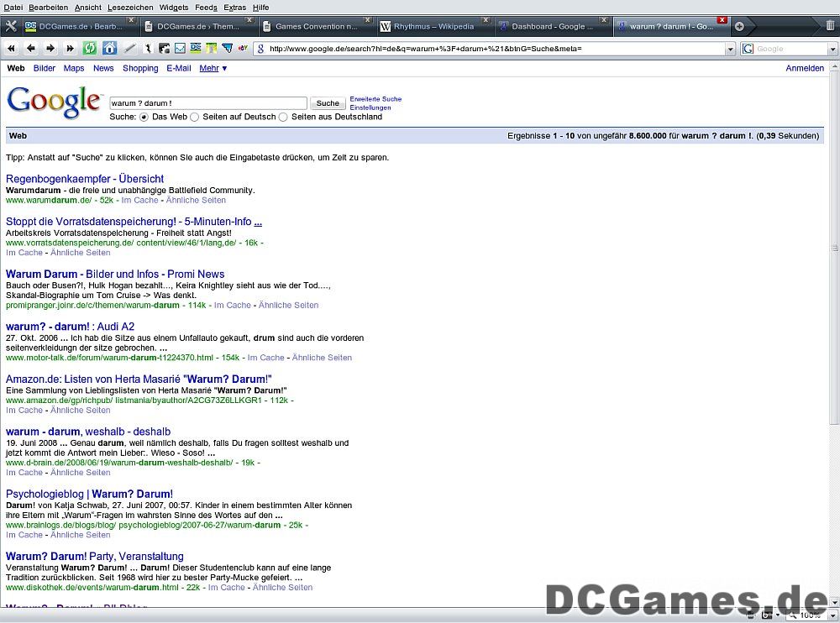The width and height of the screenshot is (840, 623).
Task: Open the zoom level dropdown arrow
Action: [832, 615]
